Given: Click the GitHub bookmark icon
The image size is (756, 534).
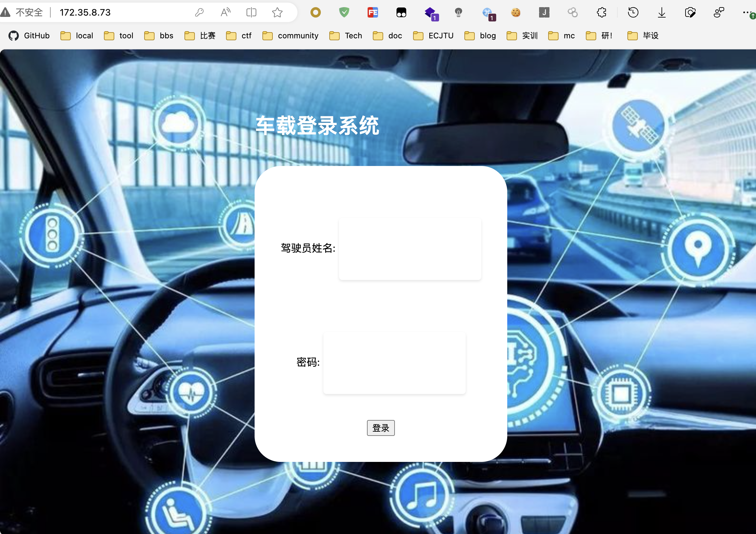Looking at the screenshot, I should pyautogui.click(x=13, y=36).
